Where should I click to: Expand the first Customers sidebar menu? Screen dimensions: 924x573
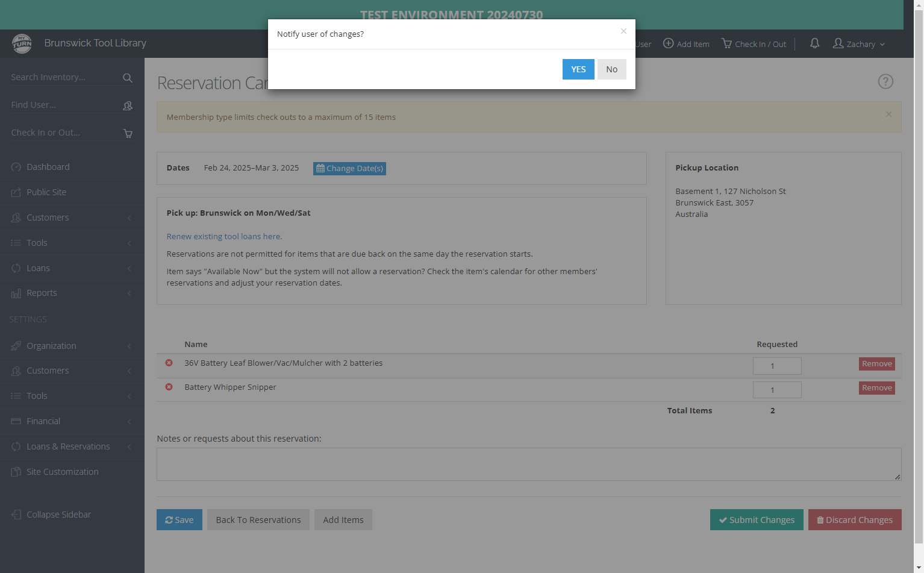click(72, 218)
